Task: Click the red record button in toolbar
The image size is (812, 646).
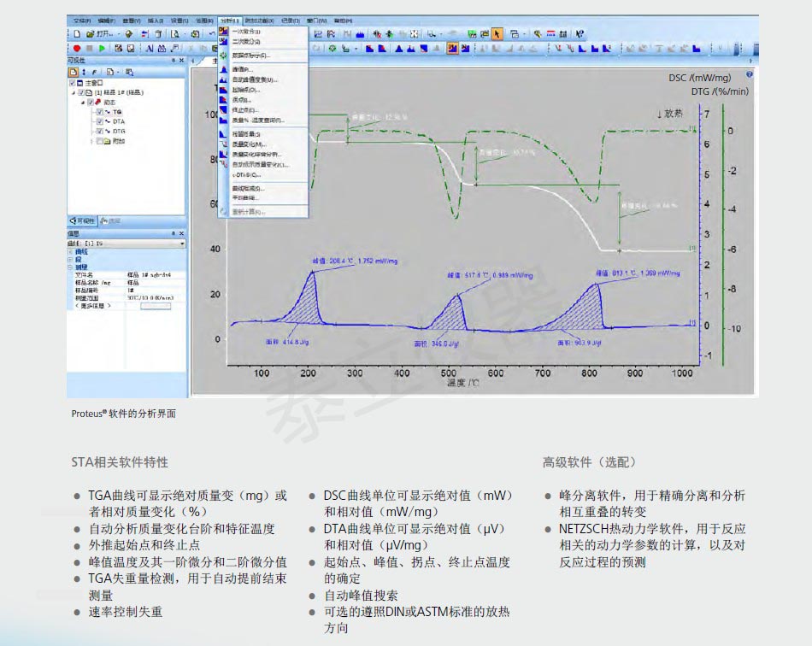Action: (77, 49)
